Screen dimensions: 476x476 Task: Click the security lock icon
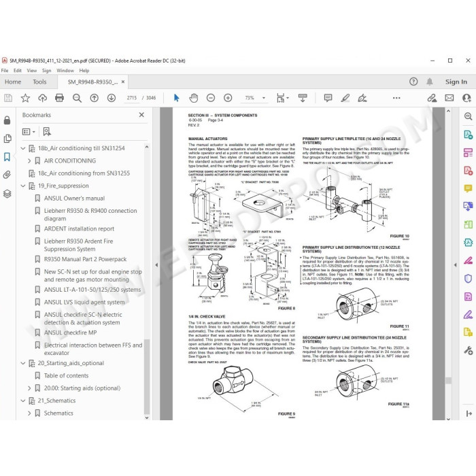(7, 120)
